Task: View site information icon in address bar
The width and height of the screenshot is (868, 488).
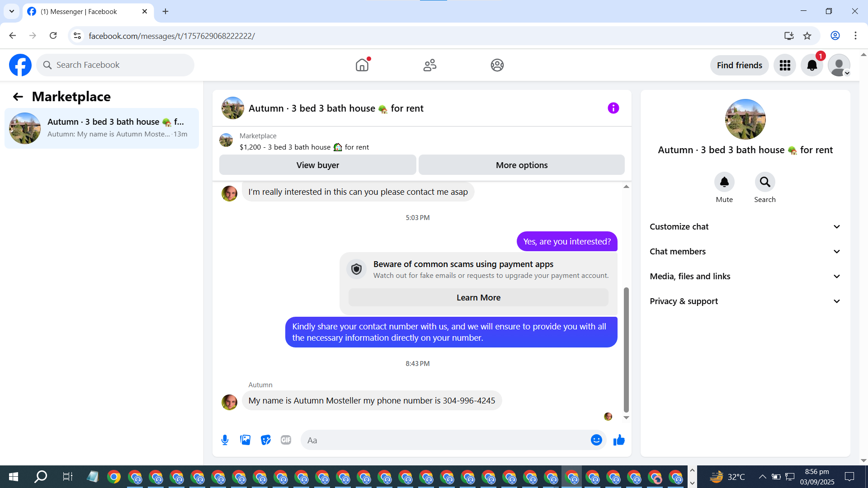Action: pyautogui.click(x=77, y=36)
